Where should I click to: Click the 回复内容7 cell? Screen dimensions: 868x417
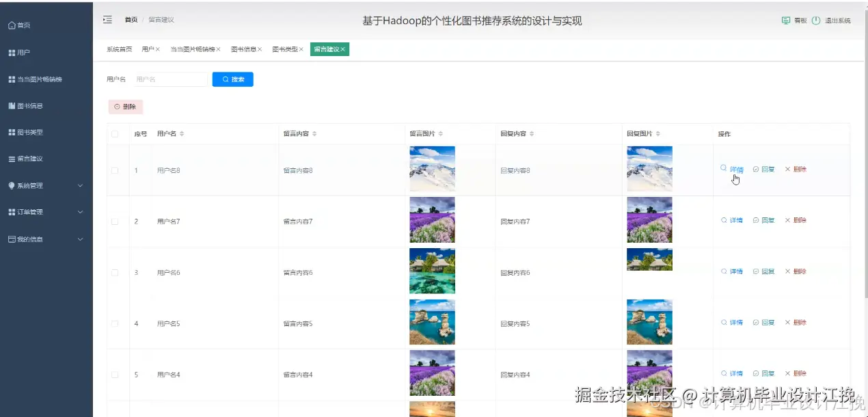coord(515,221)
